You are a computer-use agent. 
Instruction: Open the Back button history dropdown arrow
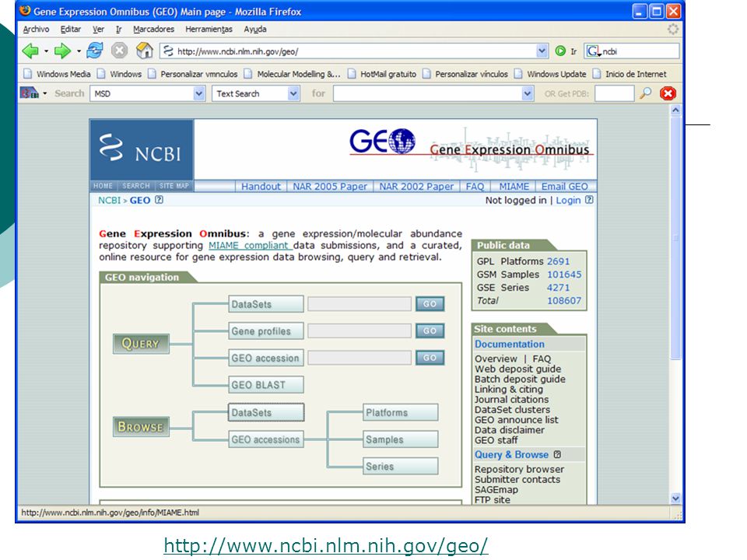46,51
